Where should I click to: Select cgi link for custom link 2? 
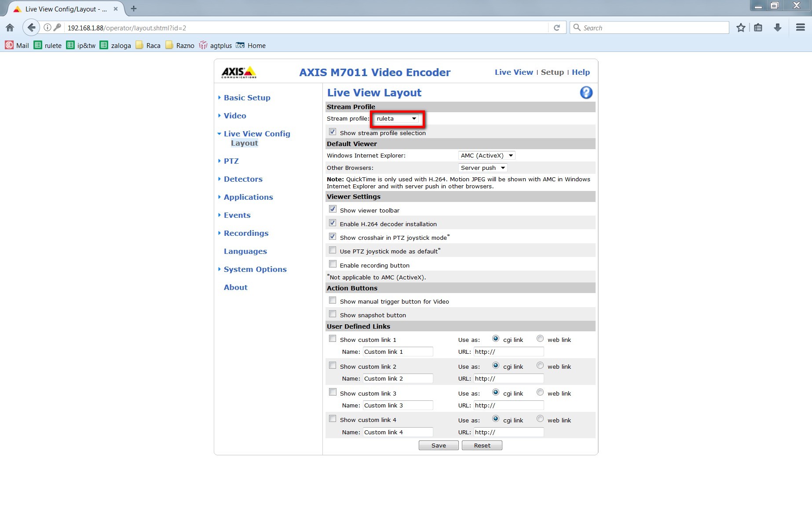tap(496, 366)
